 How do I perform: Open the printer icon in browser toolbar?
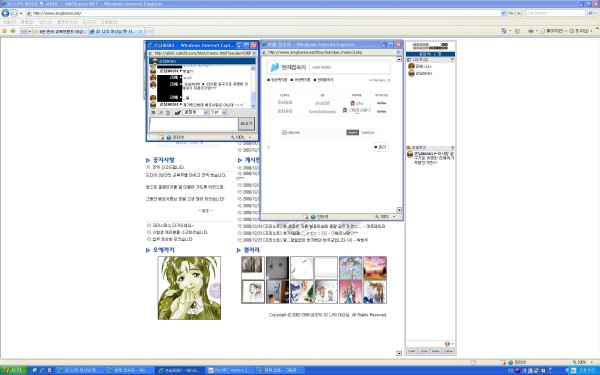(531, 31)
